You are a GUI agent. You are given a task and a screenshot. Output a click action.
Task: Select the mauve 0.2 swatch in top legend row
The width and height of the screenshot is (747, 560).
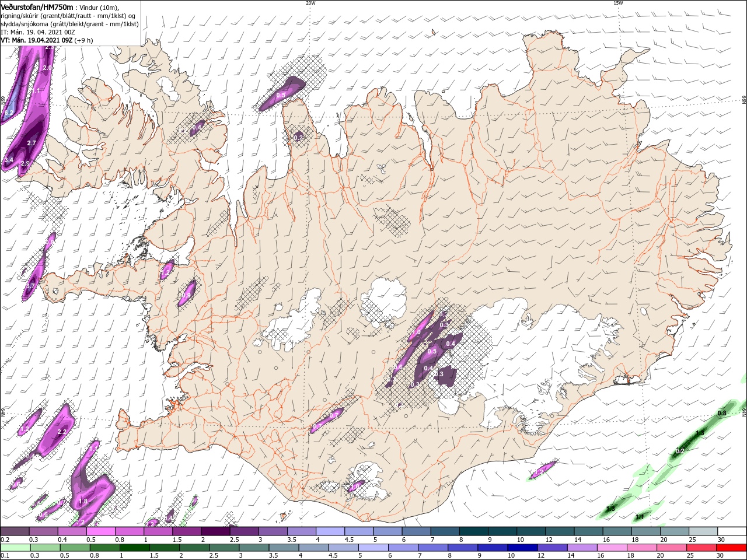[x=15, y=531]
